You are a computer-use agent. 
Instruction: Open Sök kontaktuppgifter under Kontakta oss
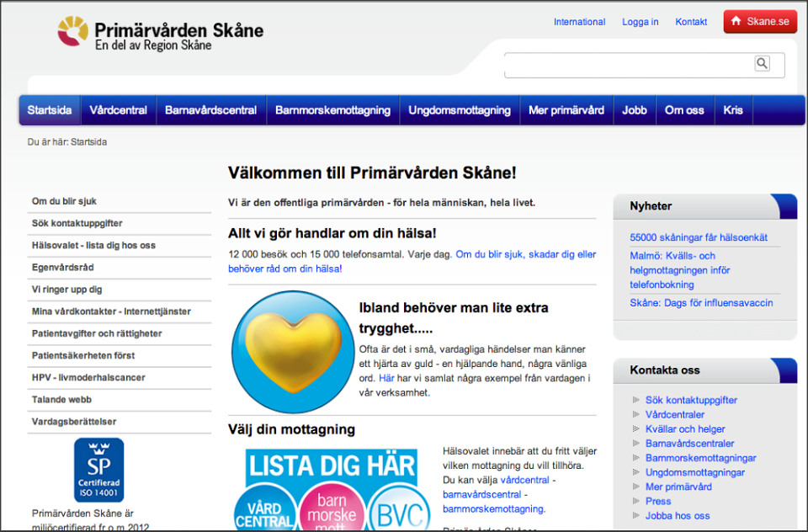(x=691, y=400)
